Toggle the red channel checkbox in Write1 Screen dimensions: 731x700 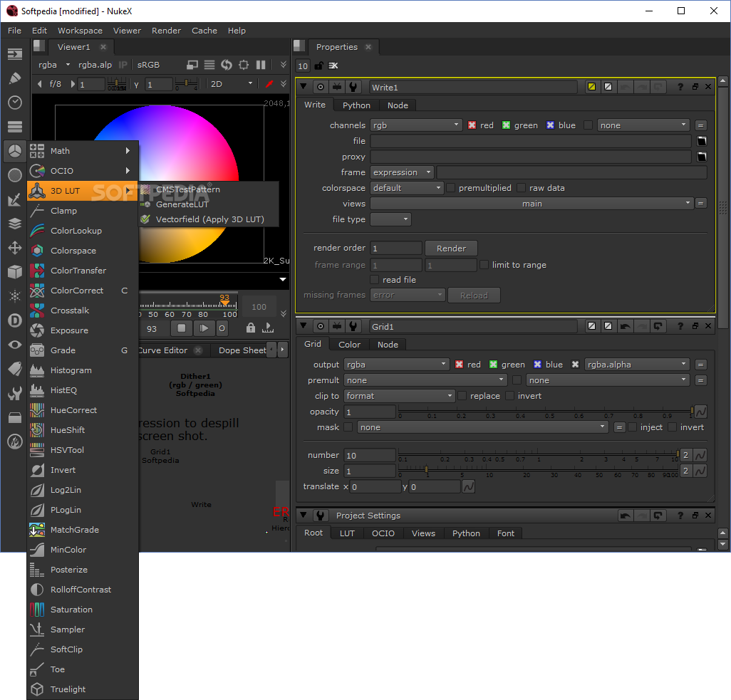tap(472, 125)
